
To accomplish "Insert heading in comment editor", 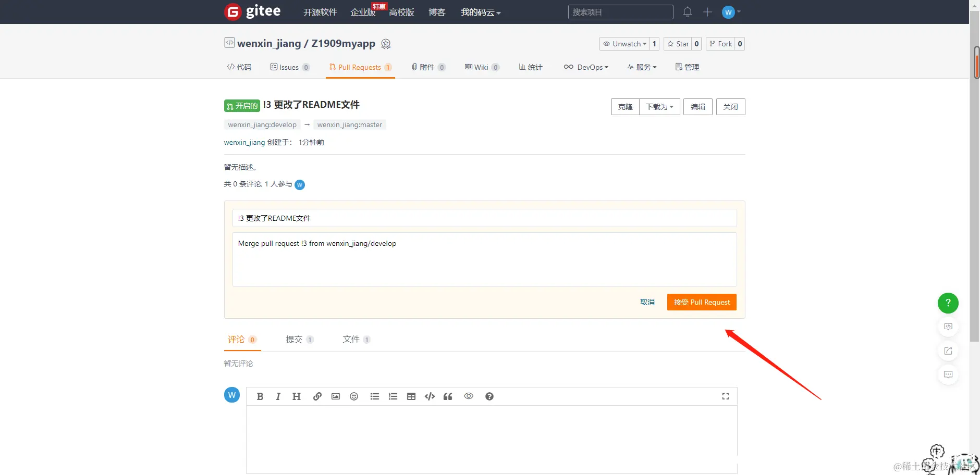I will 297,396.
